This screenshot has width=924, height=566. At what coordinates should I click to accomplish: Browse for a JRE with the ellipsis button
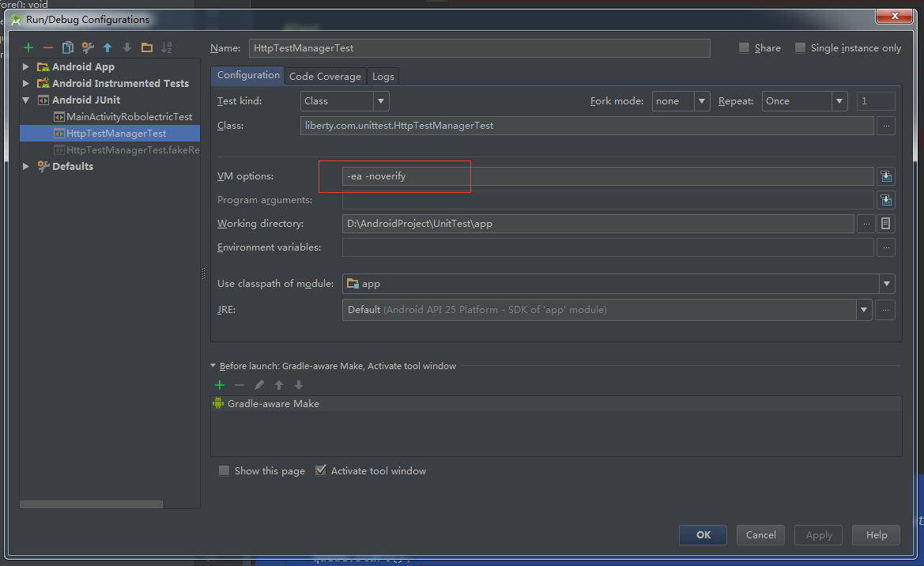point(885,310)
